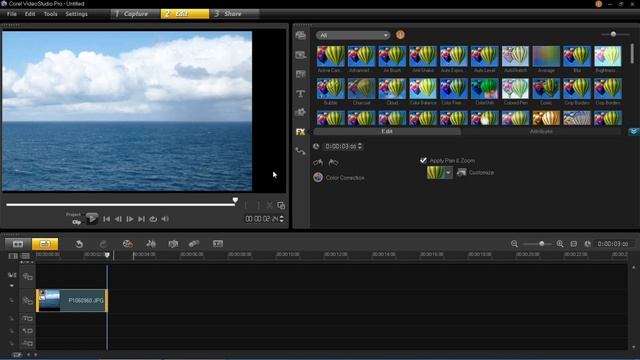Open the Media library panel icon
The height and width of the screenshot is (360, 640).
(300, 35)
